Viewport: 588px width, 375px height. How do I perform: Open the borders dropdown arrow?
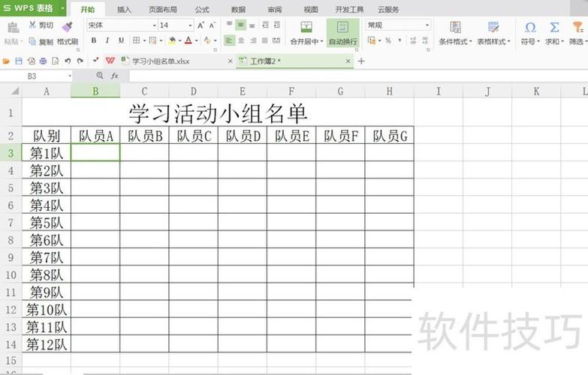coord(144,40)
